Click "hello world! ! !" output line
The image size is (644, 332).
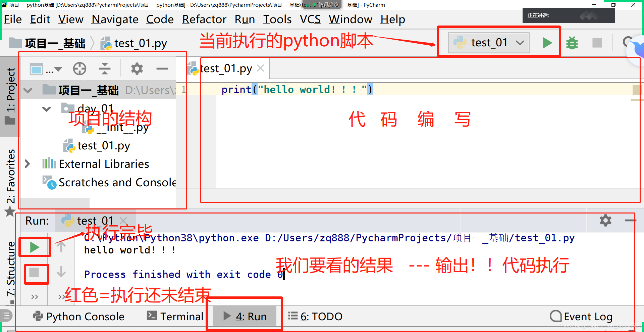click(x=130, y=250)
